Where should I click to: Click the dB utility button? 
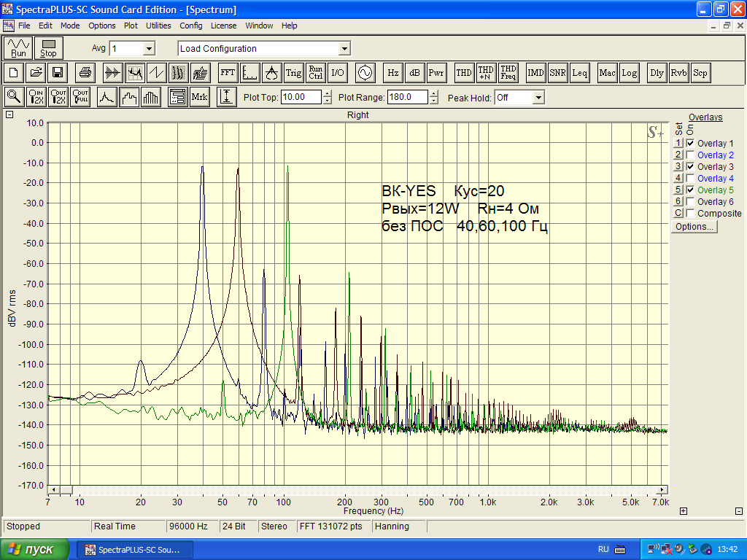414,73
